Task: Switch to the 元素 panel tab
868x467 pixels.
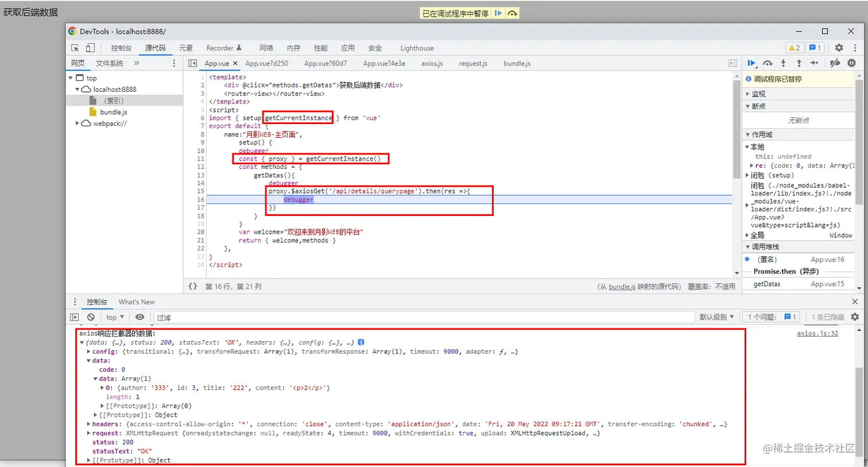Action: [x=186, y=48]
